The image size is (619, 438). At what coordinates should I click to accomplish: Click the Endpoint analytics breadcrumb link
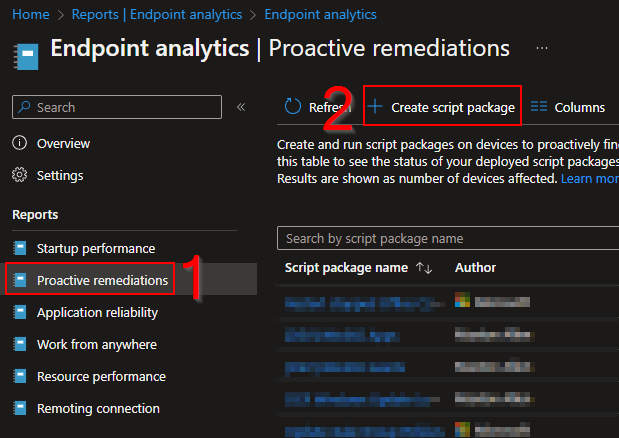(x=321, y=15)
